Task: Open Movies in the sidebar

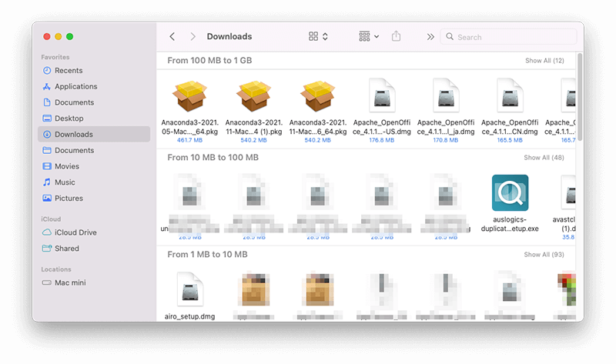Action: click(x=94, y=166)
